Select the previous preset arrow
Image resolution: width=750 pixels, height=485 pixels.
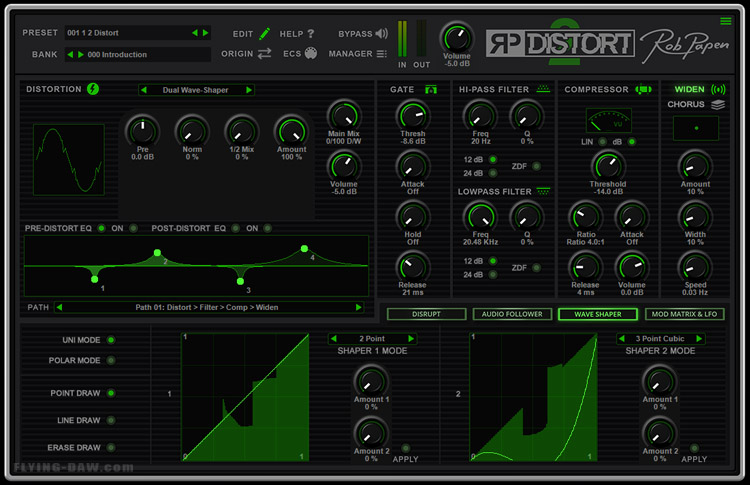[195, 33]
